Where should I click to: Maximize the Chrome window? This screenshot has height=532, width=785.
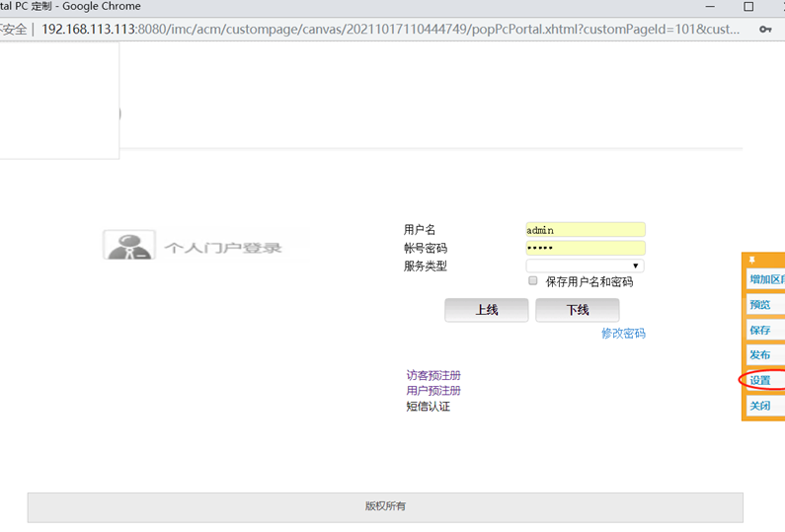click(x=748, y=7)
